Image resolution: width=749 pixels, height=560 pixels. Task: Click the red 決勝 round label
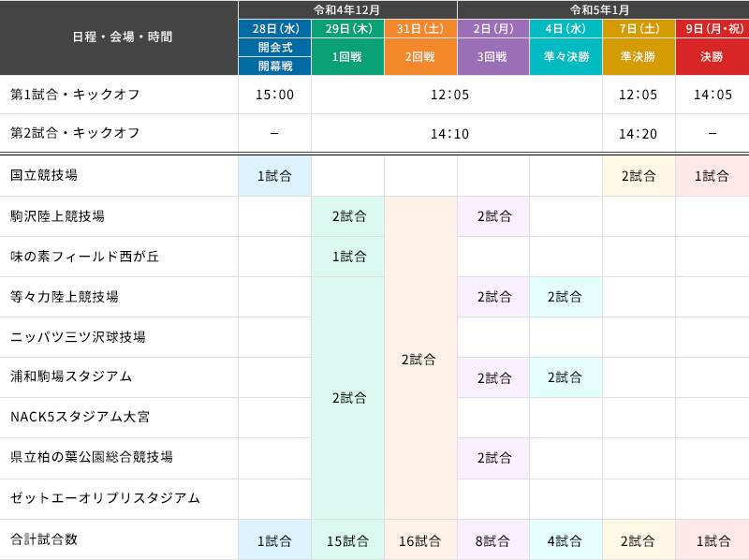[x=712, y=56]
